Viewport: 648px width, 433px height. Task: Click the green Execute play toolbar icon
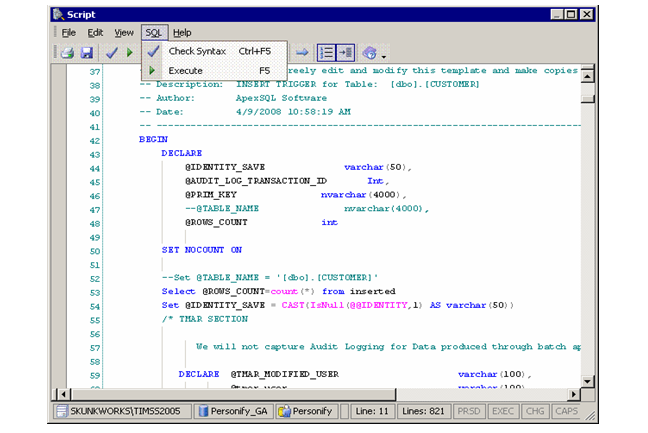[x=130, y=53]
